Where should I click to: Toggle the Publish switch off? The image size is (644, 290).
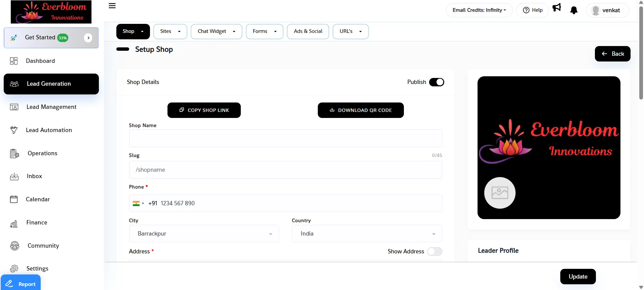tap(437, 82)
